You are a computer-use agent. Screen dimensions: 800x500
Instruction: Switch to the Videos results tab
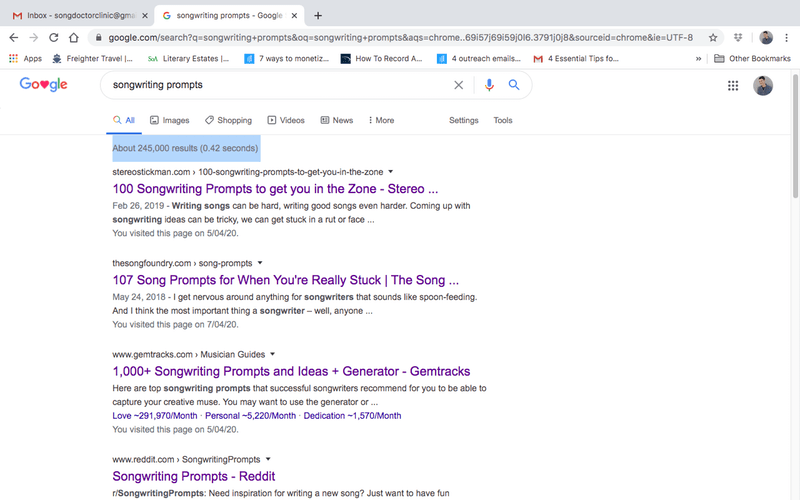[285, 120]
